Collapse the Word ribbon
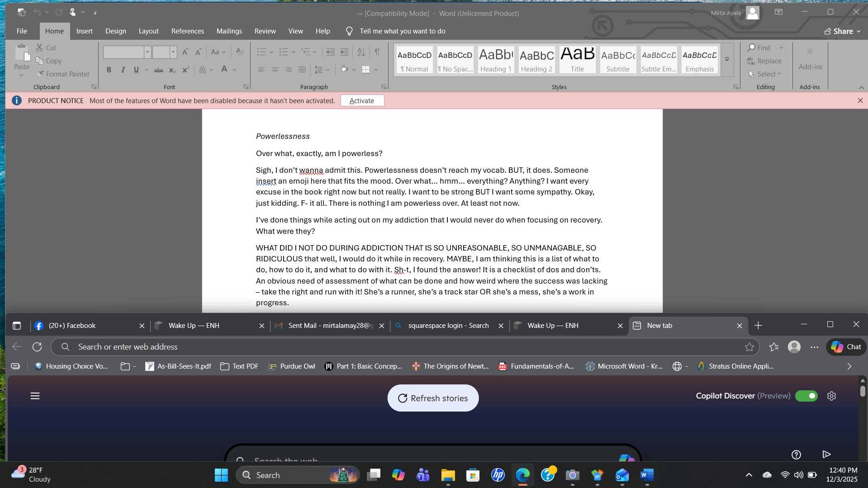The width and height of the screenshot is (868, 488). click(861, 87)
